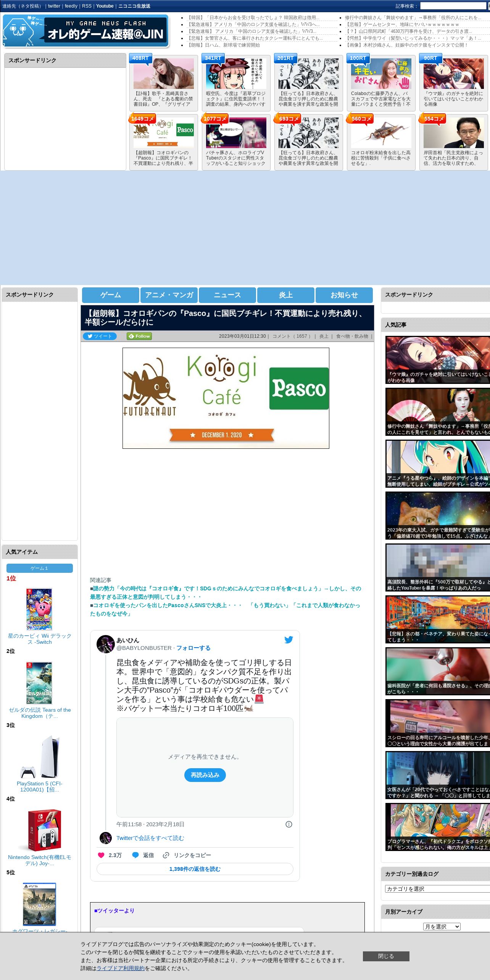Click tweet timestamp 午前11:58 · 2023年2月18日
Viewport: 490px width, 980px height.
[150, 824]
